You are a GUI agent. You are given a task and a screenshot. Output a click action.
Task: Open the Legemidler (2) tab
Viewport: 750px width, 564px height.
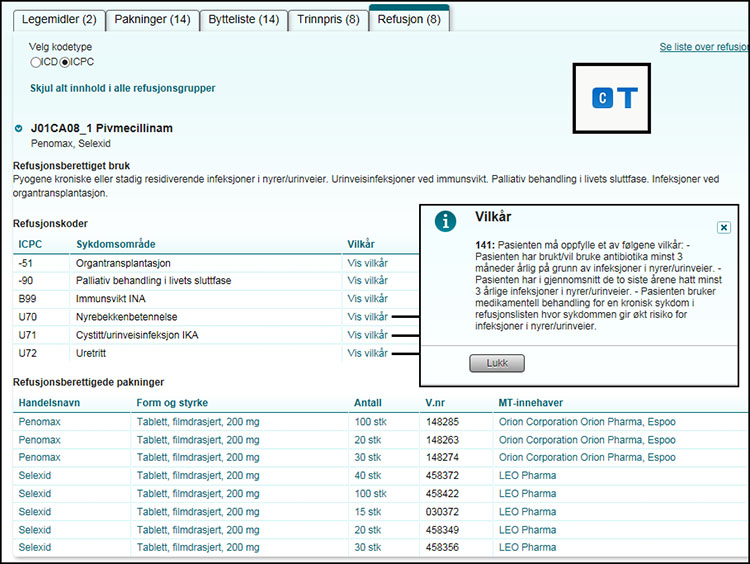(x=60, y=19)
